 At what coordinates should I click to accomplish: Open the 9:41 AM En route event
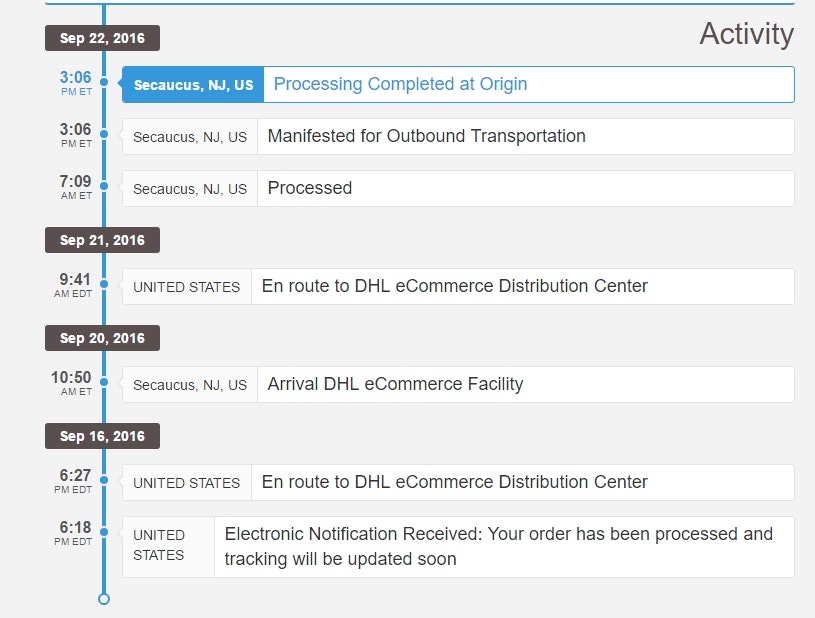pyautogui.click(x=454, y=286)
